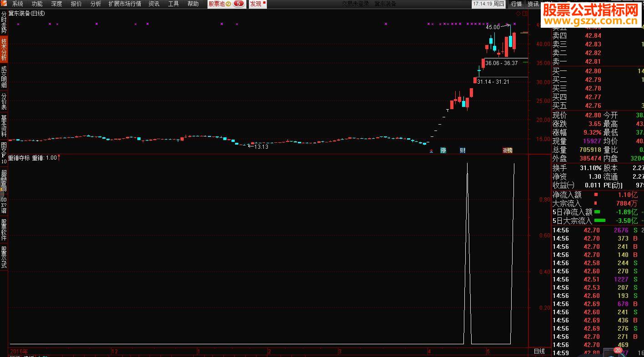
Task: Click the red up arrow after 重锤: 1.00
Action: [x=59, y=158]
